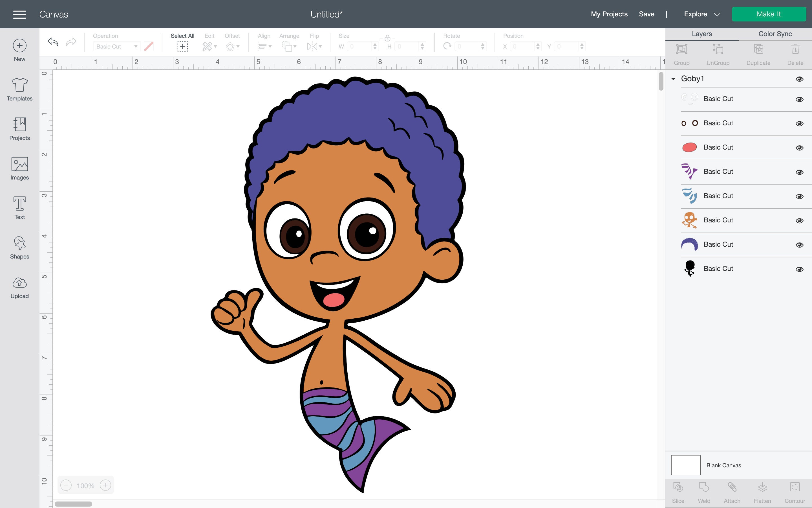
Task: Zoom out with the minus button
Action: pos(66,485)
